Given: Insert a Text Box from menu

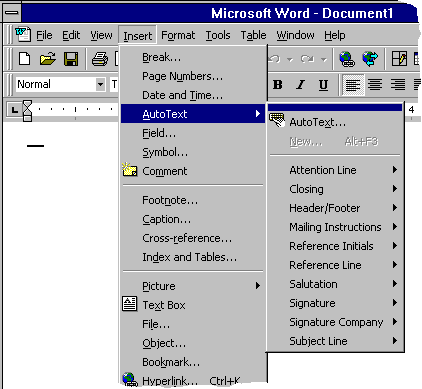Looking at the screenshot, I should 193,305.
